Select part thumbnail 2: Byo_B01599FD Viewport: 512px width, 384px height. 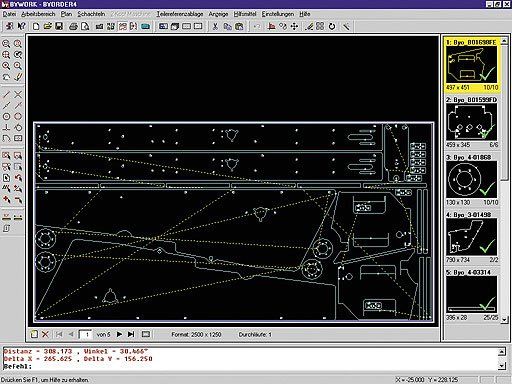tap(472, 122)
